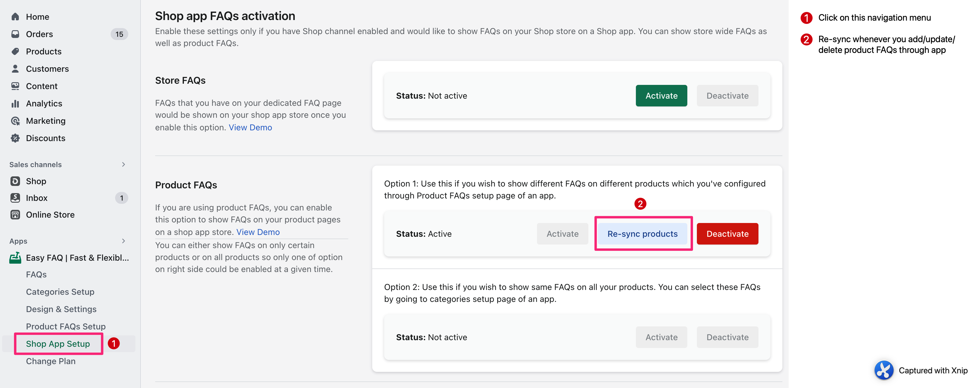
Task: Click the Home icon in sidebar
Action: [15, 17]
